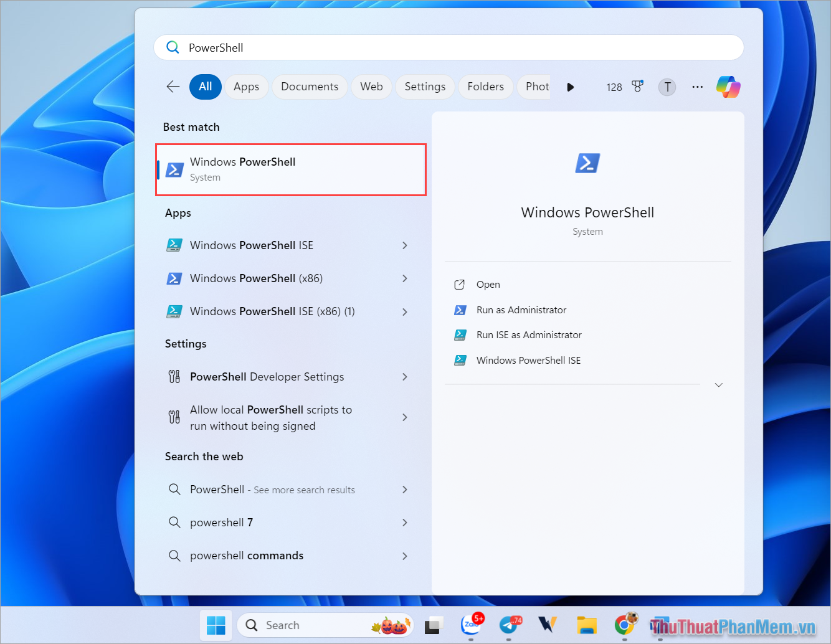Click the Windows PowerShell (x86) icon
The image size is (831, 644).
[x=174, y=278]
